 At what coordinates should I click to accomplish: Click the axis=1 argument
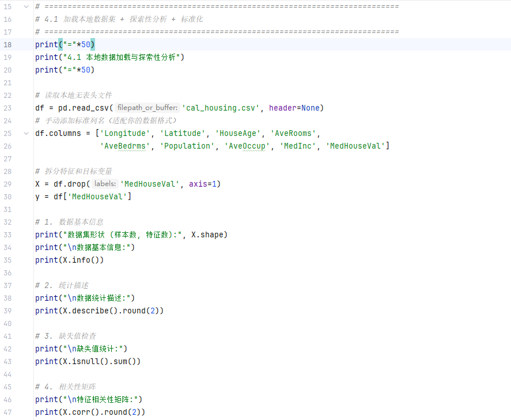(x=203, y=184)
